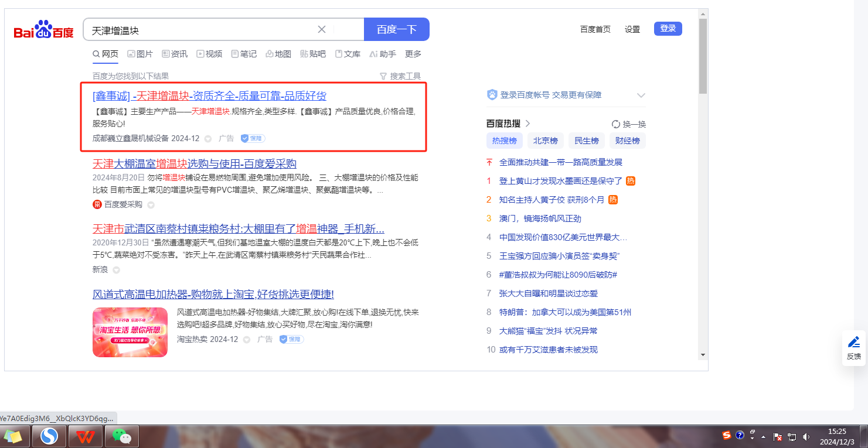Select the 北京榜 hot list tab
The width and height of the screenshot is (868, 448).
click(x=545, y=141)
